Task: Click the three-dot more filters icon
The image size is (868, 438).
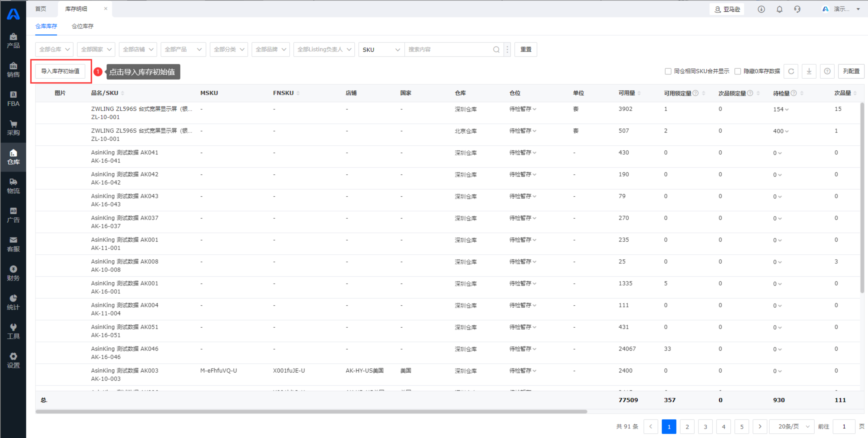Action: tap(507, 50)
